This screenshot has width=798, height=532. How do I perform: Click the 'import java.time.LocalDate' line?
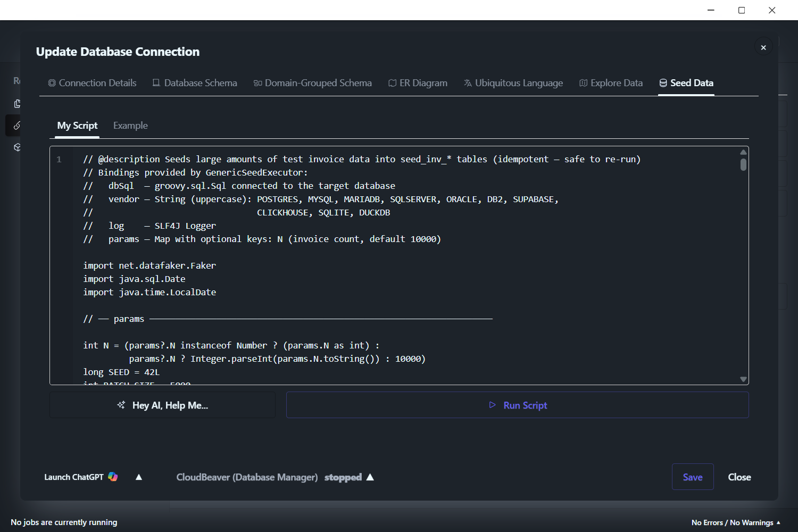tap(149, 292)
